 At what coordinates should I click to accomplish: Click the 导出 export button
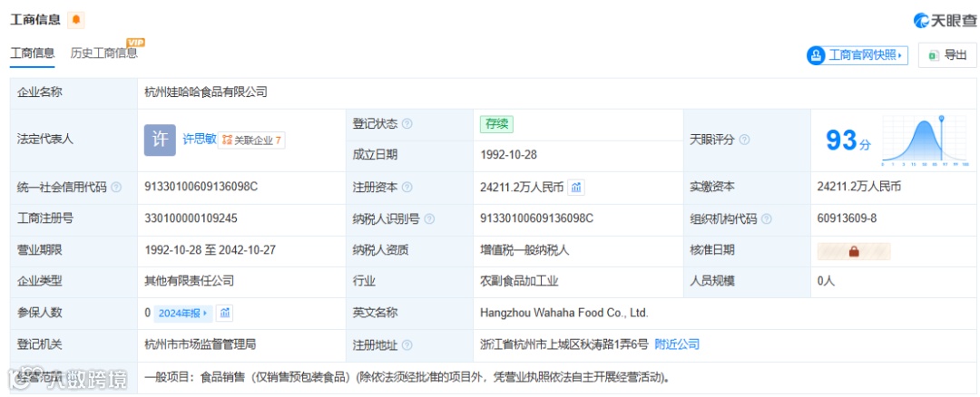[x=947, y=55]
